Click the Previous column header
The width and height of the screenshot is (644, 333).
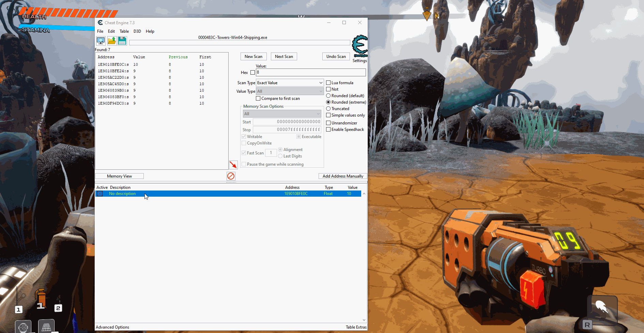178,57
